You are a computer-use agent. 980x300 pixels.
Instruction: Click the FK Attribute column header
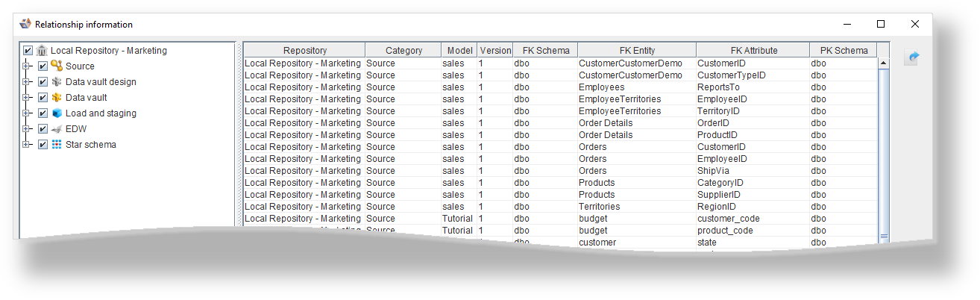[753, 50]
